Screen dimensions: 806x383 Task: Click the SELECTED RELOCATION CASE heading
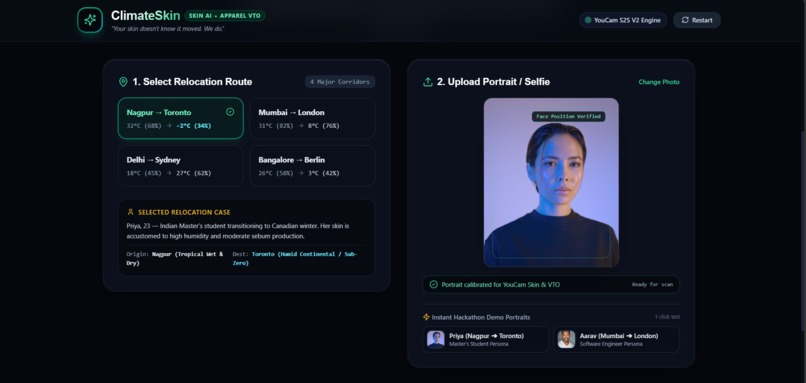[184, 212]
